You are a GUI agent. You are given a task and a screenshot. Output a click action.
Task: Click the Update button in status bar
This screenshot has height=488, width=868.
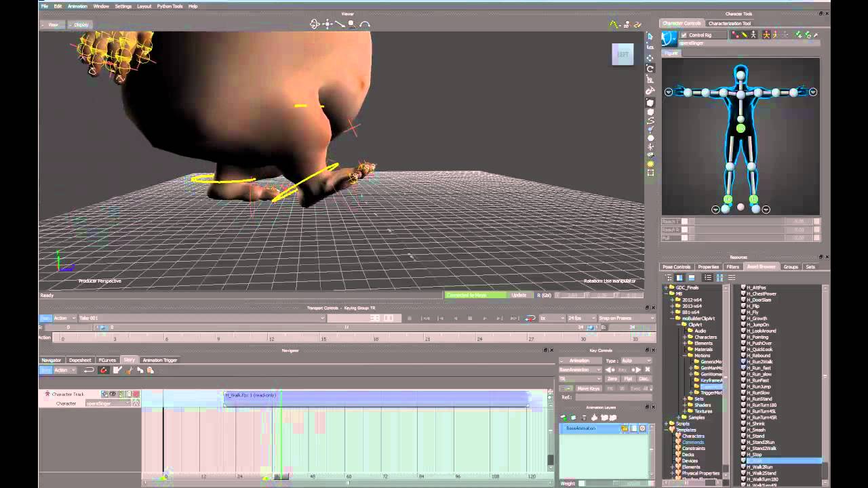click(519, 295)
